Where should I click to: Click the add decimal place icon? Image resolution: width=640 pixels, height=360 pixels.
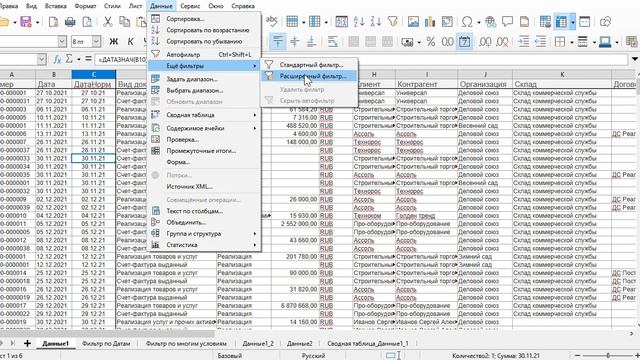pyautogui.click(x=485, y=42)
